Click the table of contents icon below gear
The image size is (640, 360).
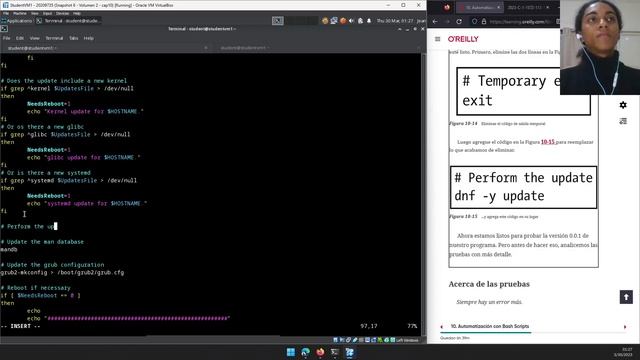pyautogui.click(x=623, y=121)
